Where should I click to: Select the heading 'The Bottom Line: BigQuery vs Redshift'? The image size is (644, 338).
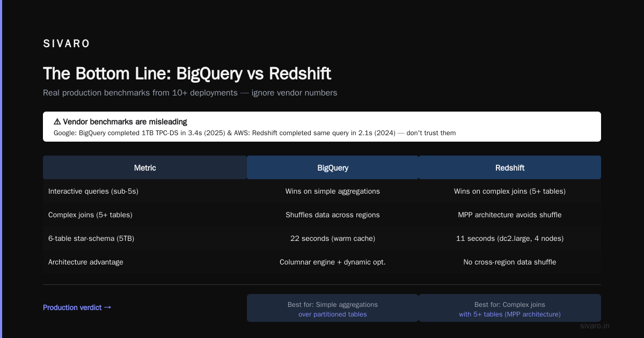(x=187, y=74)
